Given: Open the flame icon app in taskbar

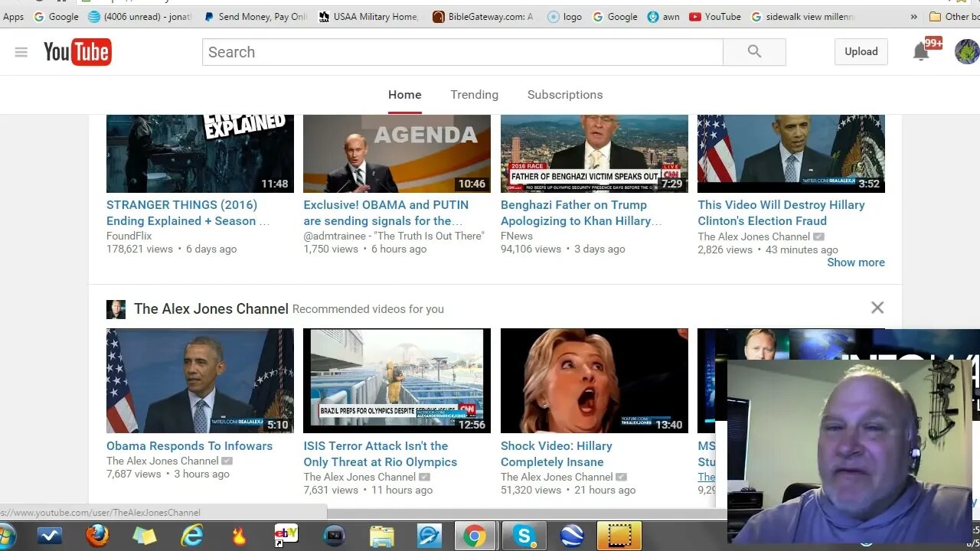Looking at the screenshot, I should [x=239, y=536].
